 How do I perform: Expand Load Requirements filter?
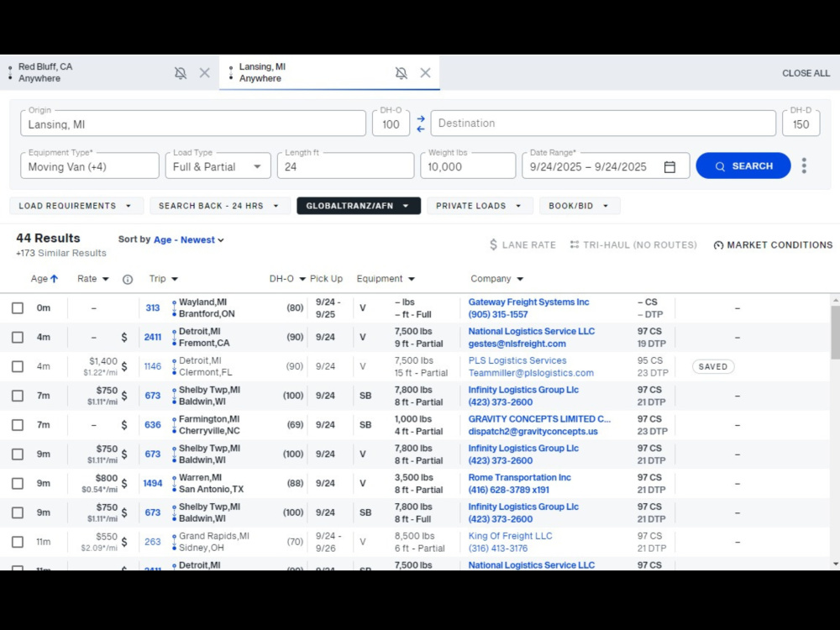(x=76, y=206)
